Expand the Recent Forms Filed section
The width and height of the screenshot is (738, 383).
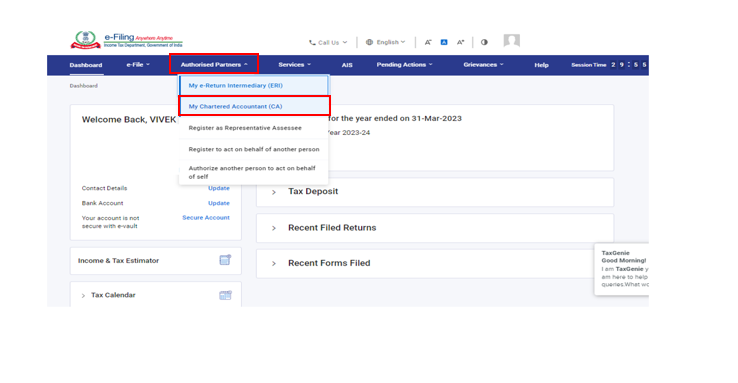(x=435, y=263)
